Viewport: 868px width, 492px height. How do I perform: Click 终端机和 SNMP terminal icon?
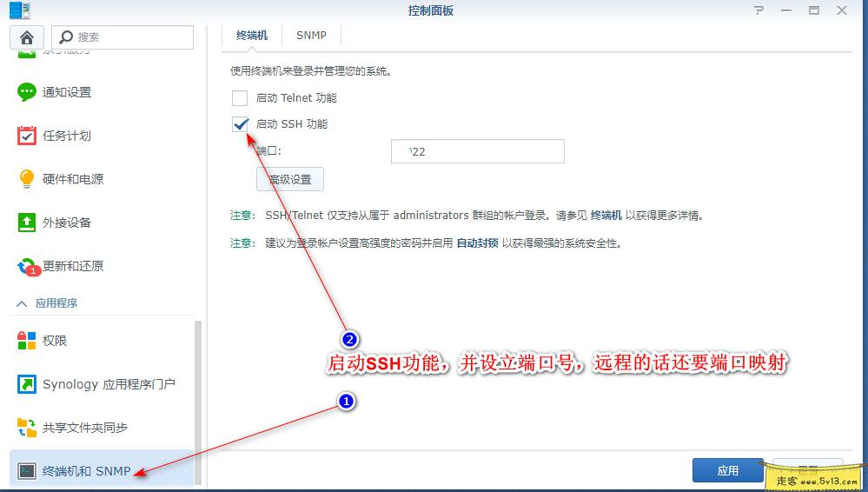pos(27,471)
